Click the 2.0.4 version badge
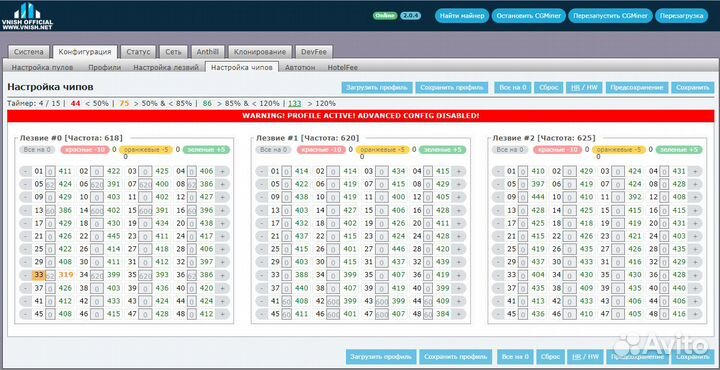The width and height of the screenshot is (720, 370). click(x=410, y=16)
